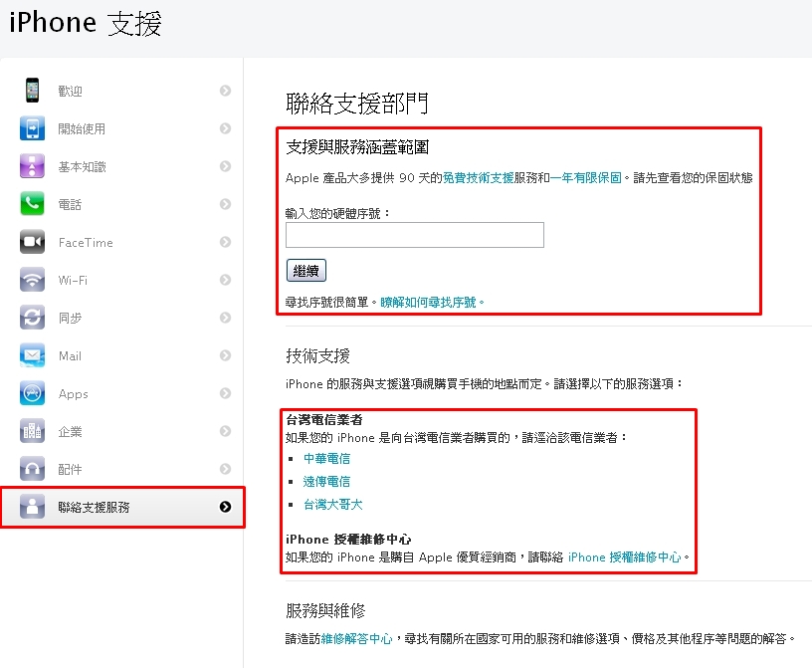Open the 配件 menu label
The height and width of the screenshot is (668, 812).
tap(70, 470)
